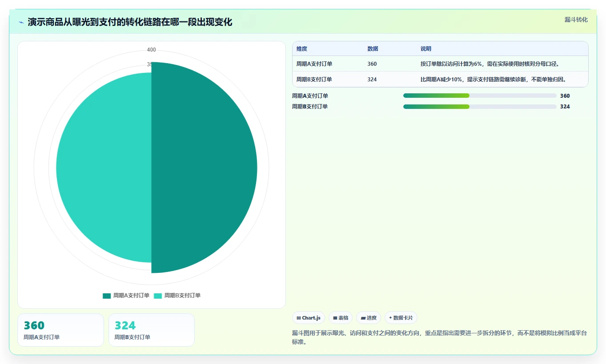Toggle 周期B支付订单 legend swatch in chart
606x364 pixels.
click(158, 296)
